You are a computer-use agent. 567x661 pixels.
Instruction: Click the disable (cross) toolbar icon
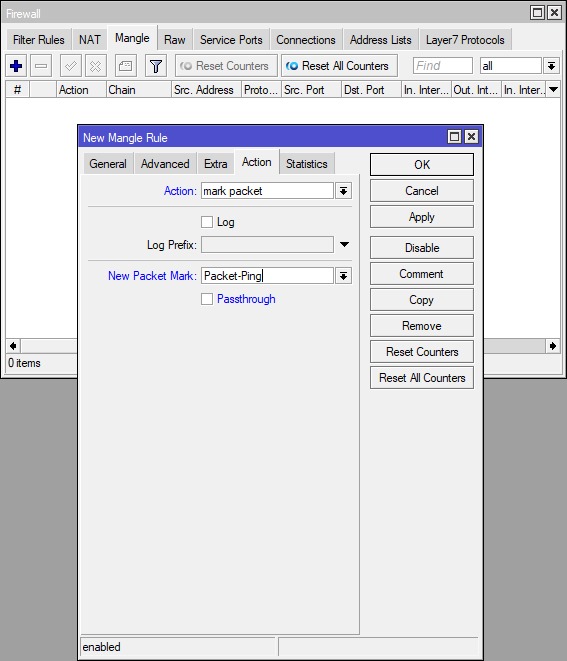pyautogui.click(x=96, y=66)
